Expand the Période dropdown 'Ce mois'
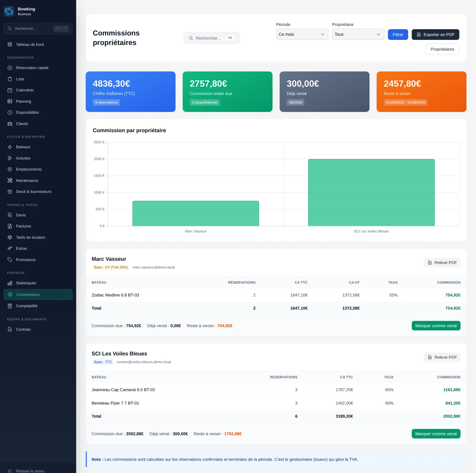This screenshot has width=476, height=473. pyautogui.click(x=302, y=34)
